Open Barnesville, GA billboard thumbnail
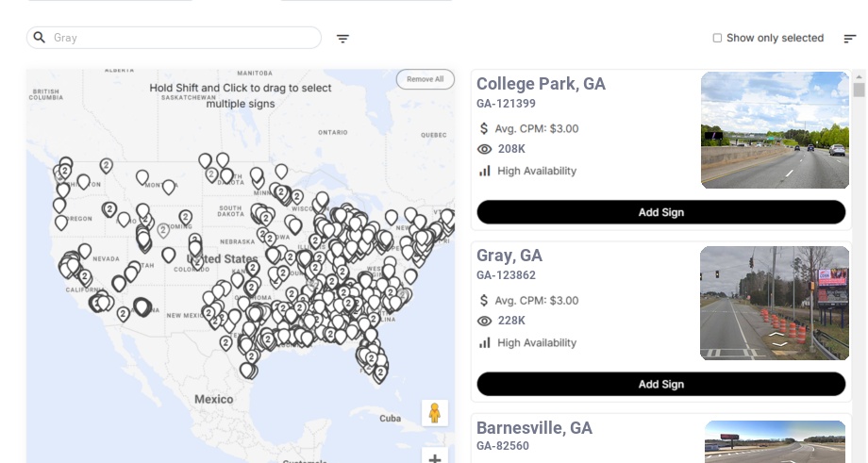The height and width of the screenshot is (463, 868). click(775, 441)
